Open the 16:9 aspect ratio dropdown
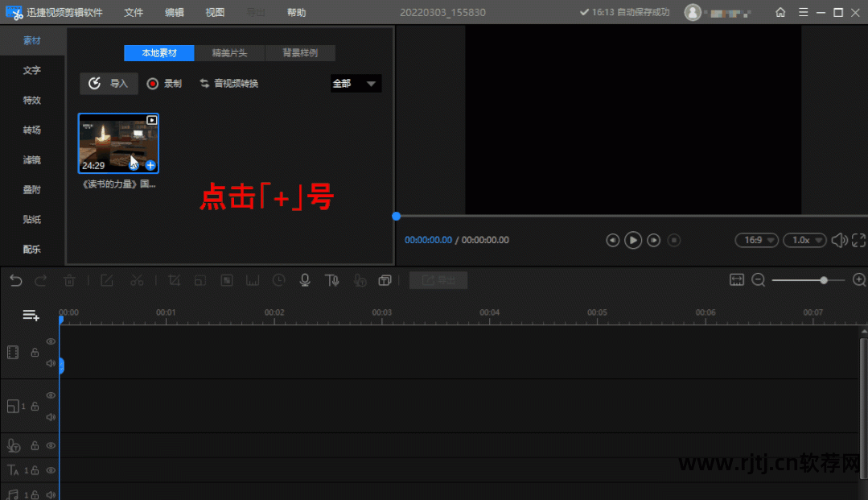The width and height of the screenshot is (868, 500). [757, 240]
